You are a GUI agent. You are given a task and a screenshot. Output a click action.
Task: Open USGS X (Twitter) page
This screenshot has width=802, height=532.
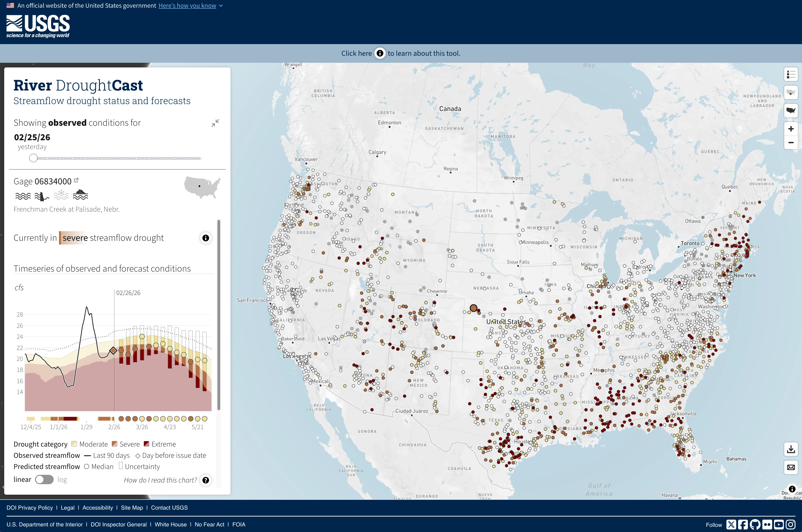pyautogui.click(x=732, y=525)
